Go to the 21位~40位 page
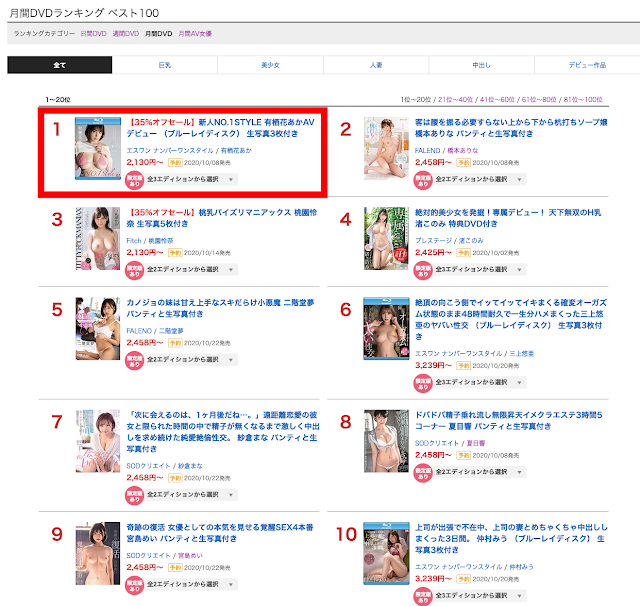 point(455,100)
